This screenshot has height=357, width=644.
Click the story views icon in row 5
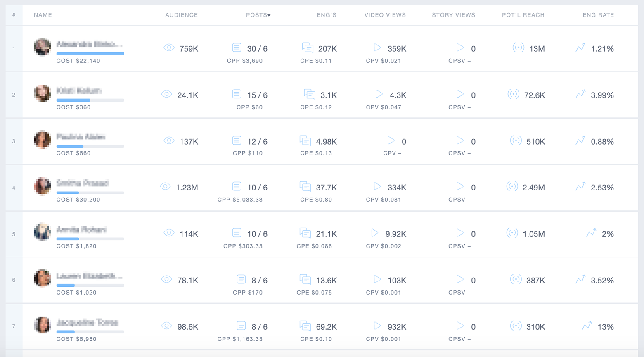460,233
